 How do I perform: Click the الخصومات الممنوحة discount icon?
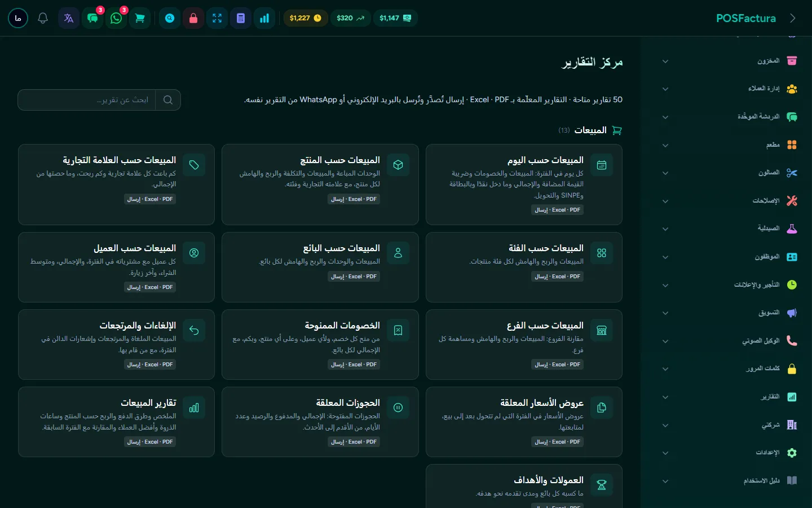tap(398, 330)
